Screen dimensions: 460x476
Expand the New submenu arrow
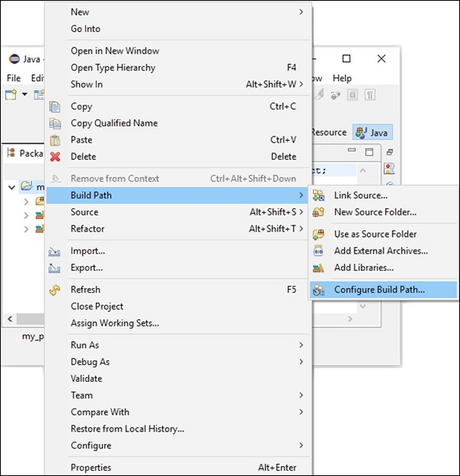click(301, 12)
